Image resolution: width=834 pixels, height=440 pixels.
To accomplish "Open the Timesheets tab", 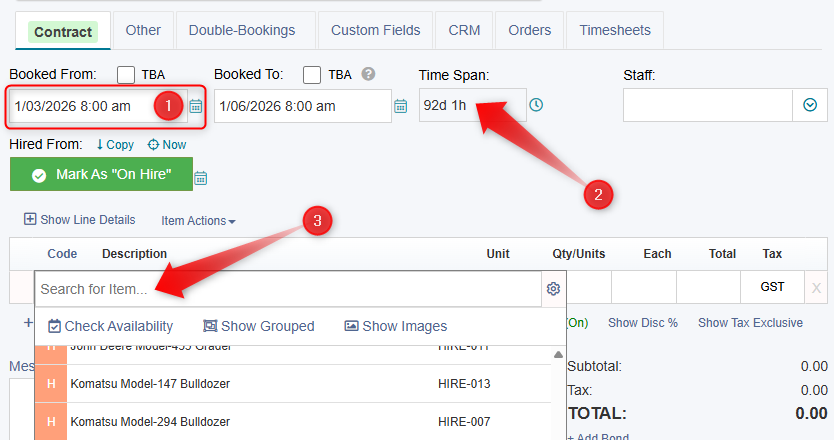I will [x=614, y=30].
